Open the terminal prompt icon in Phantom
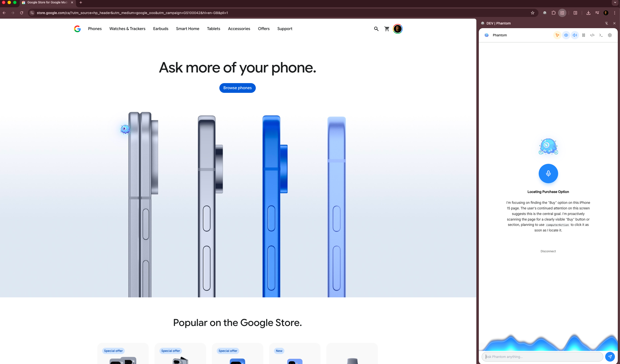 (601, 35)
